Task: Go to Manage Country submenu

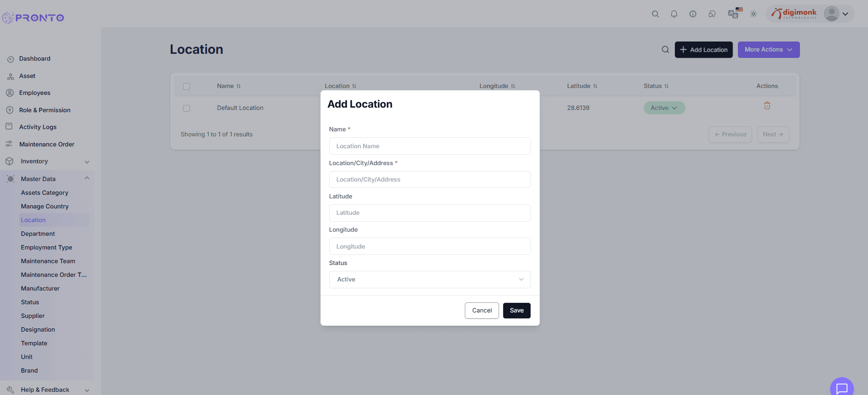Action: (45, 207)
